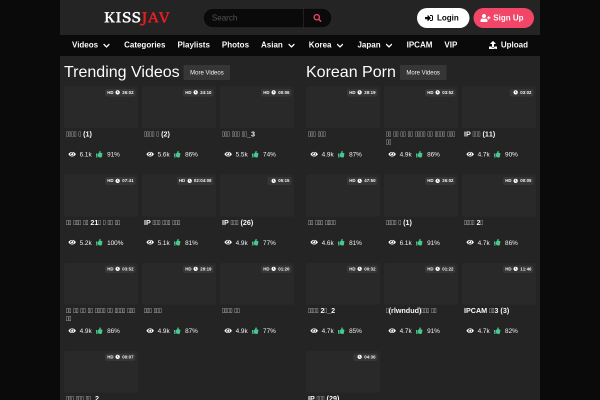Viewport: 600px width, 400px height.
Task: Focus the Search input field
Action: [x=253, y=18]
